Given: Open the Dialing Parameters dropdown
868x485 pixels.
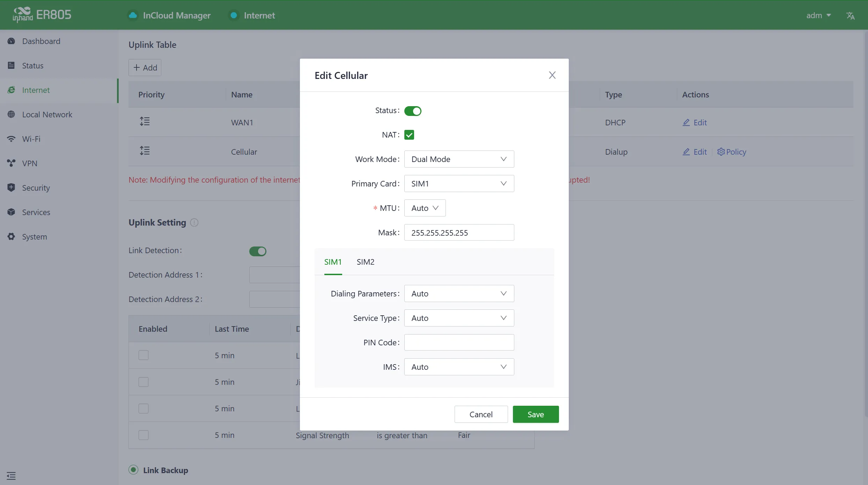Looking at the screenshot, I should click(459, 294).
